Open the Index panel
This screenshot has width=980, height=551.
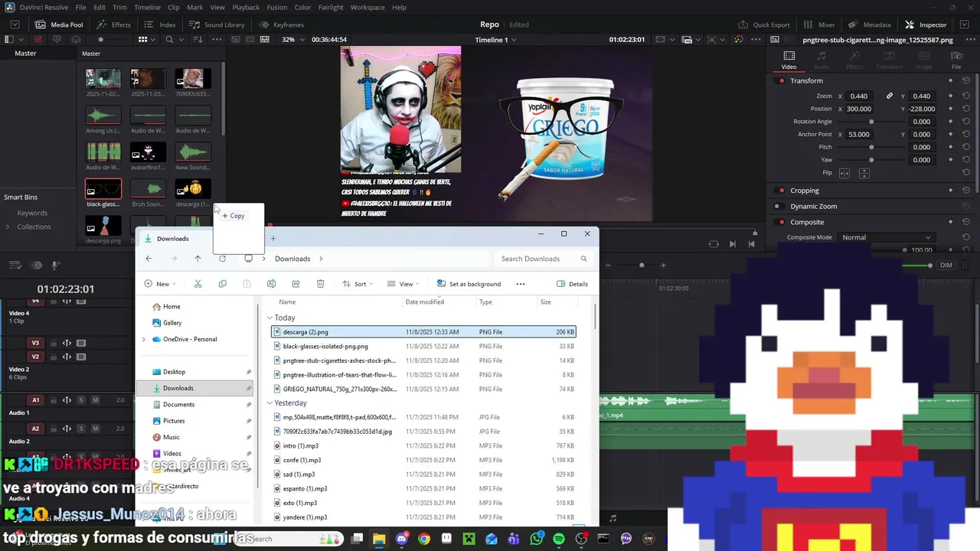160,24
